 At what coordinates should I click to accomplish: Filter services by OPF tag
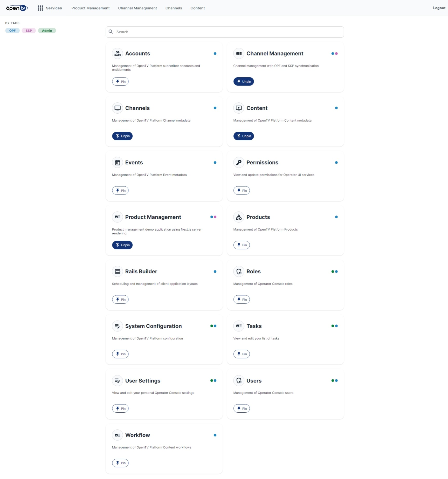(x=12, y=31)
